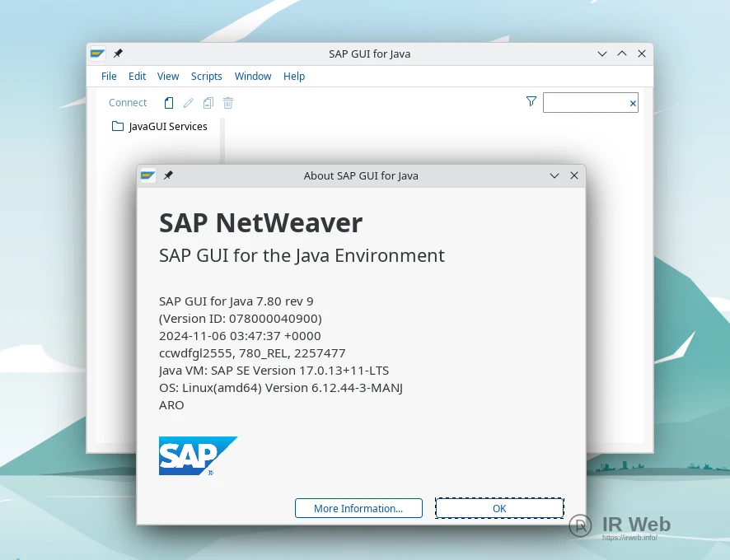Click the Delete trash icon in toolbar

coord(228,103)
